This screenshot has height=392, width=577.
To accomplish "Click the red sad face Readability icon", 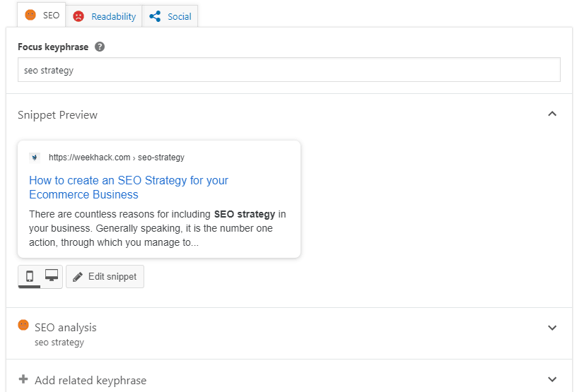I will pos(78,16).
